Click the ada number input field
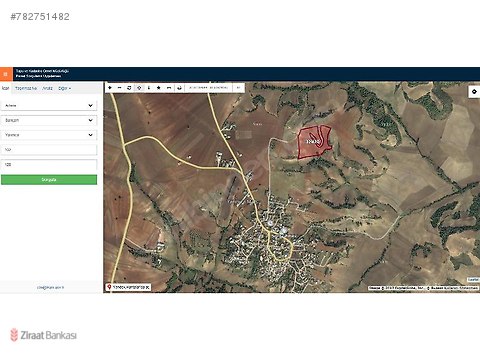This screenshot has width=480, height=360. pyautogui.click(x=49, y=150)
